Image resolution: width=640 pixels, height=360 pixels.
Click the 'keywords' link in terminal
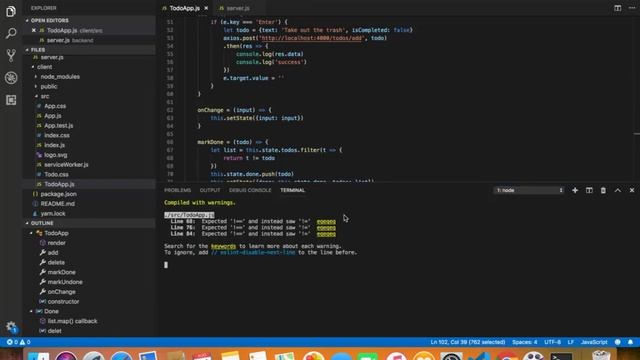tap(223, 246)
